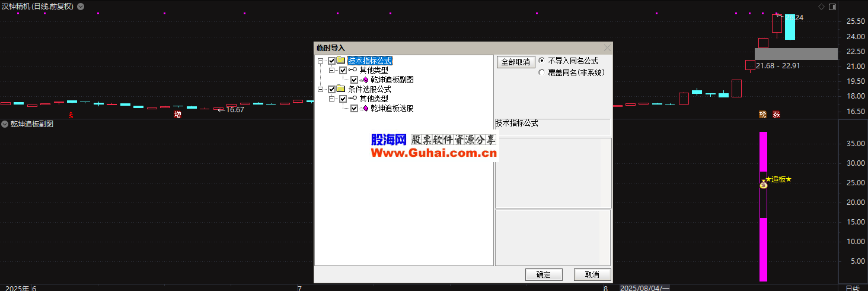Open the dropdown arrow beside 汉钟精机 title
The height and width of the screenshot is (291, 868).
pos(81,7)
